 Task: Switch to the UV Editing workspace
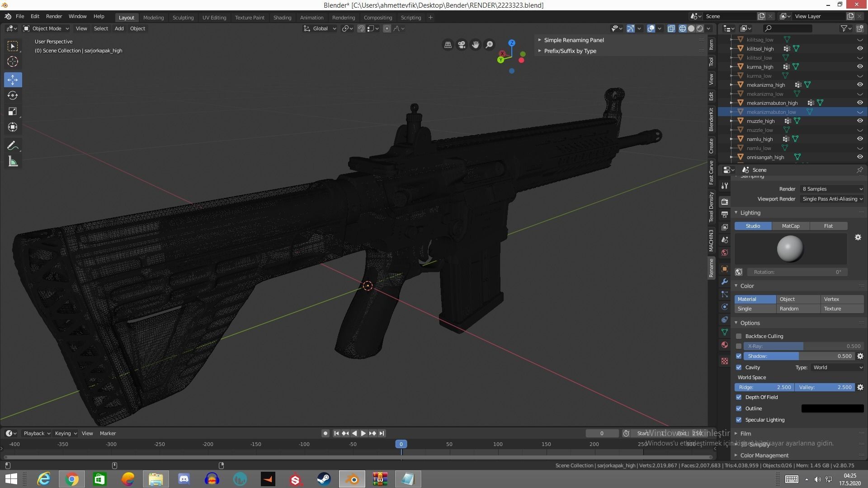pyautogui.click(x=214, y=18)
